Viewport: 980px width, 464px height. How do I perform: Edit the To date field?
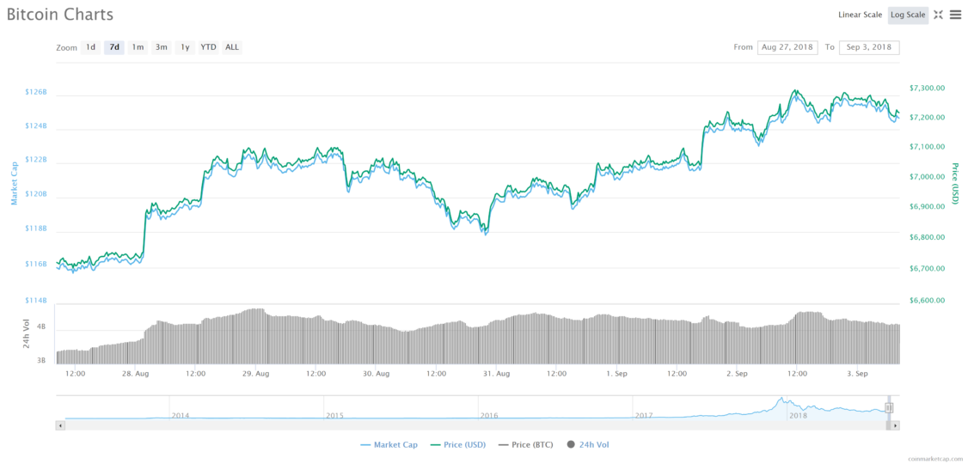[869, 47]
